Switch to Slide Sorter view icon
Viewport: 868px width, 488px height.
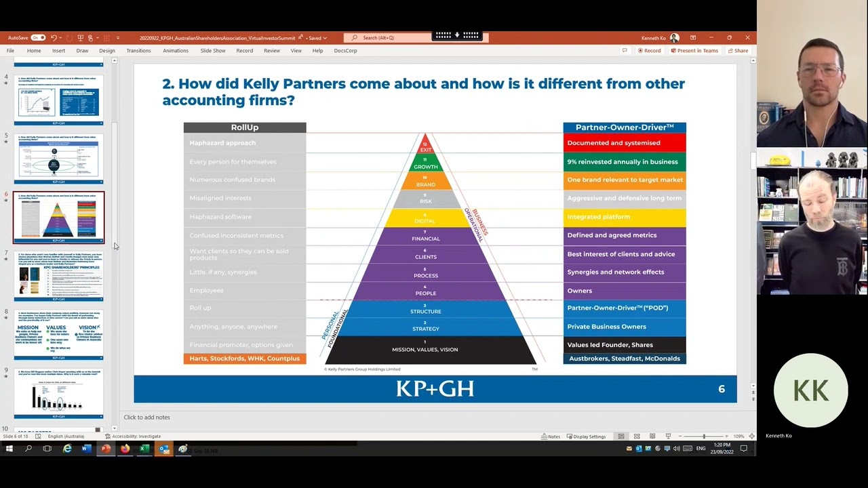click(637, 436)
